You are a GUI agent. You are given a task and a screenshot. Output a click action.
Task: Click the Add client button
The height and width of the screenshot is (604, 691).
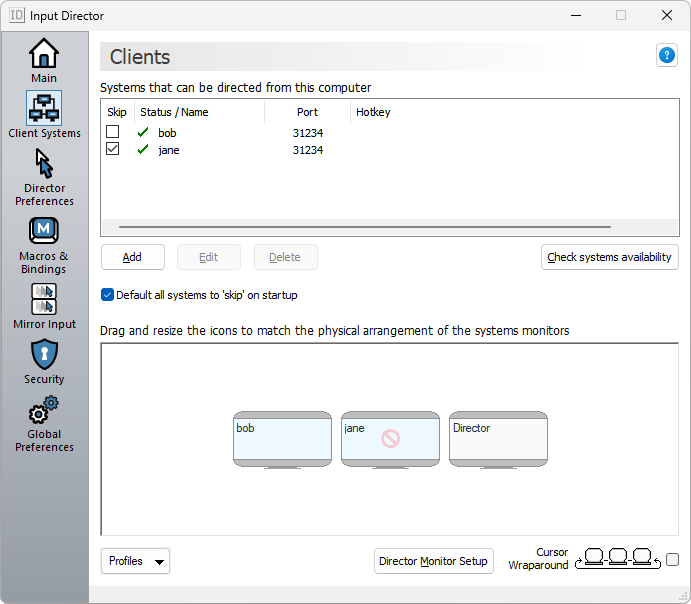click(x=132, y=257)
